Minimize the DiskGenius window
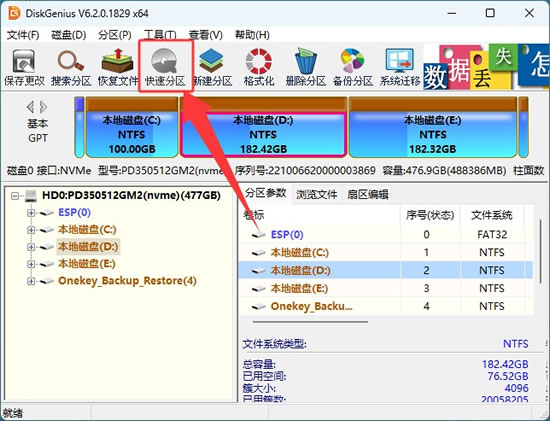550x421 pixels. [x=452, y=13]
